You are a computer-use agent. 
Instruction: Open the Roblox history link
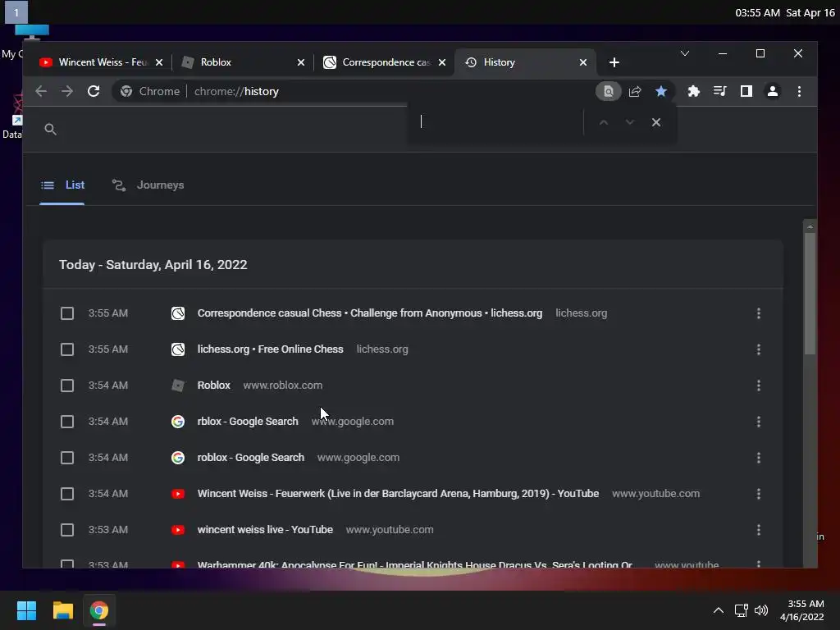pyautogui.click(x=213, y=386)
